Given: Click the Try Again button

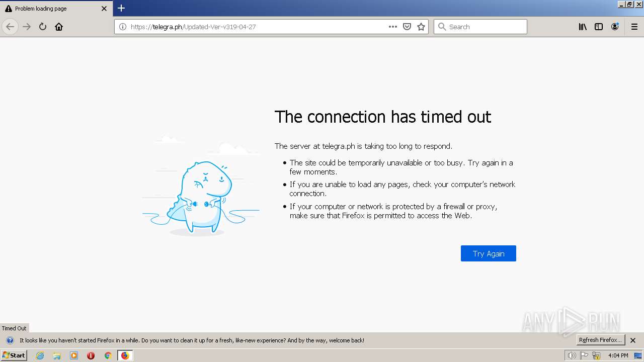Looking at the screenshot, I should [x=489, y=253].
